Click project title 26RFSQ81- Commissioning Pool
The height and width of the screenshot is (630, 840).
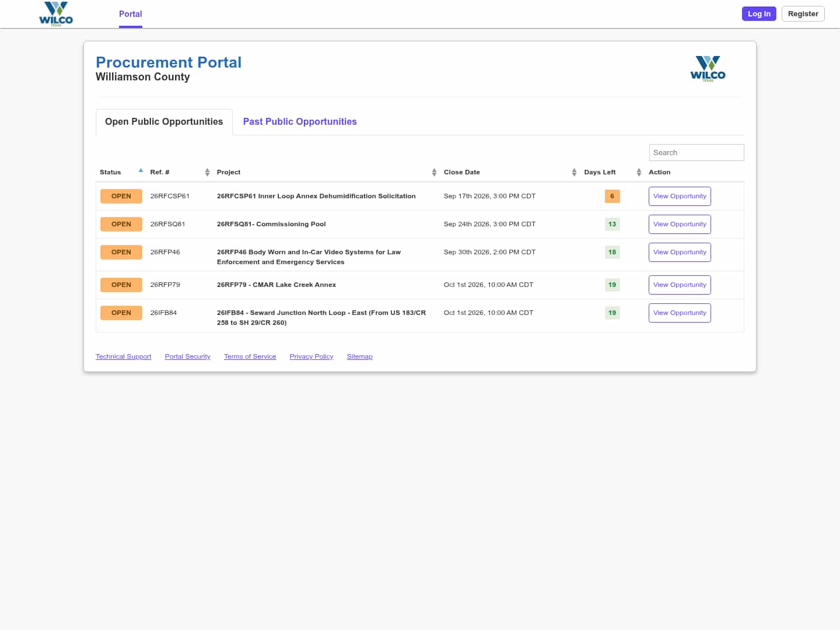tap(271, 225)
